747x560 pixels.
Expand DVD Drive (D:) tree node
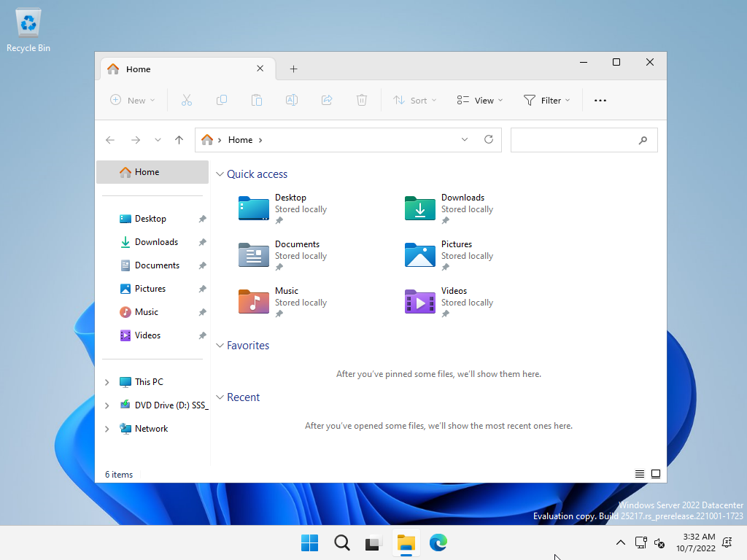(107, 405)
